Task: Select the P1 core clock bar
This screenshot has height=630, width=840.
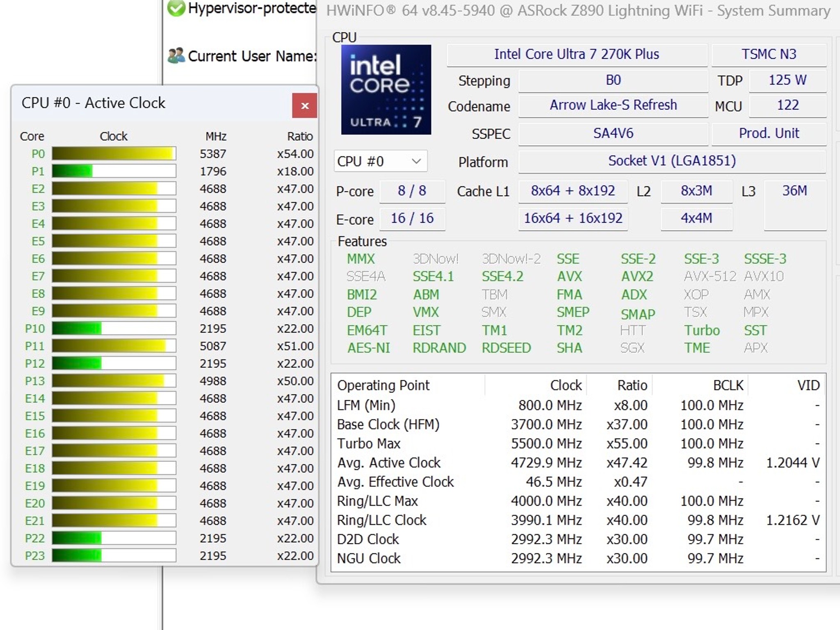Action: coord(114,171)
